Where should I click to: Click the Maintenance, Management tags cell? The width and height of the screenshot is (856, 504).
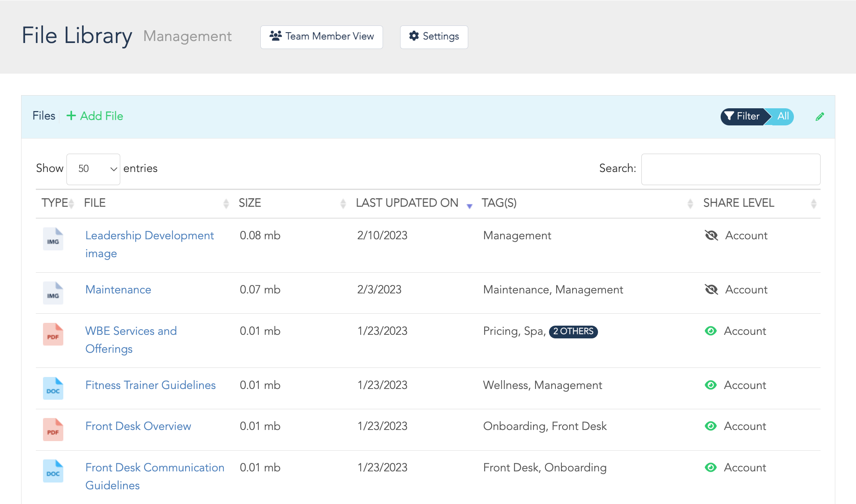[553, 289]
